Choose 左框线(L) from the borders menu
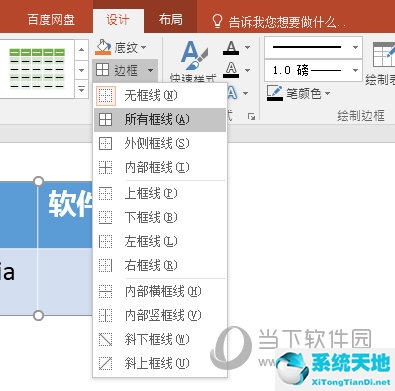395x391 pixels. [x=160, y=241]
